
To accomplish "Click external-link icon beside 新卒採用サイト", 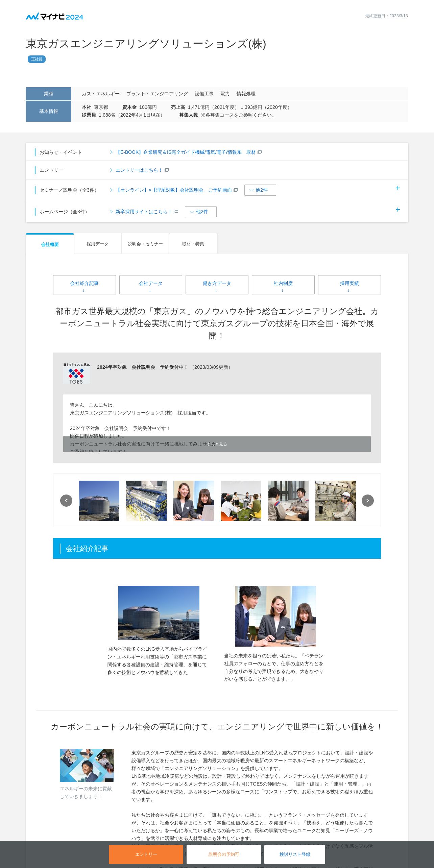I will (x=176, y=212).
